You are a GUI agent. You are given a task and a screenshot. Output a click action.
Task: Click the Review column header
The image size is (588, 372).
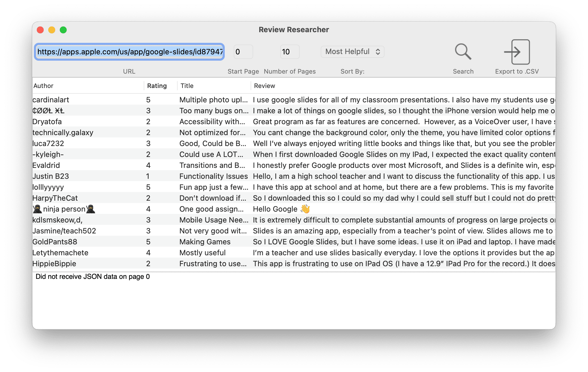click(402, 86)
